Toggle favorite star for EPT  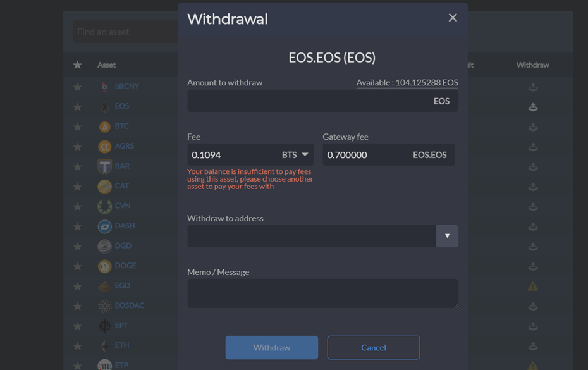click(77, 326)
